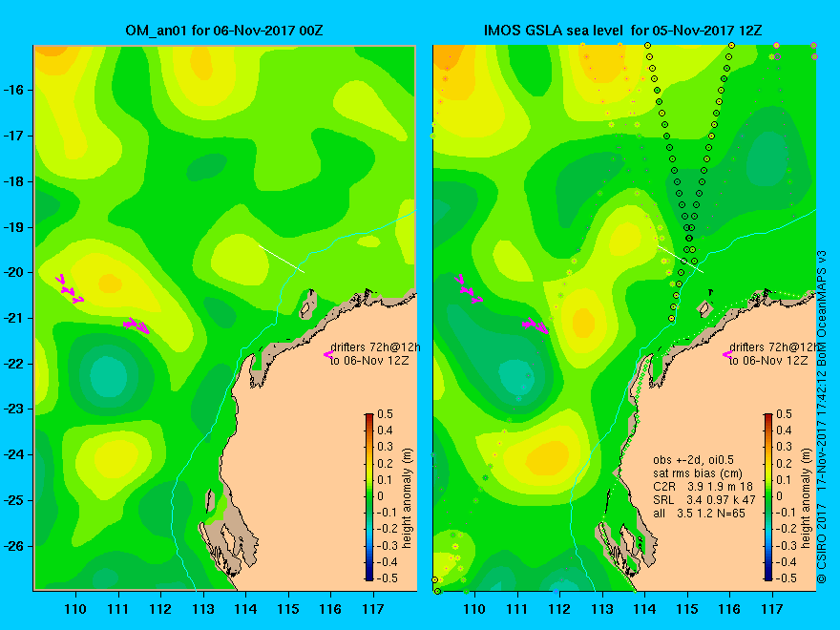Image resolution: width=840 pixels, height=630 pixels.
Task: Click longitude label 110 under the left map
Action: [x=75, y=609]
